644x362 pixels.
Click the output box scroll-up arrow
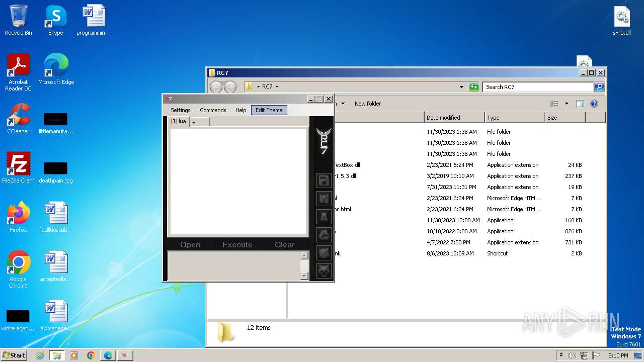click(304, 255)
